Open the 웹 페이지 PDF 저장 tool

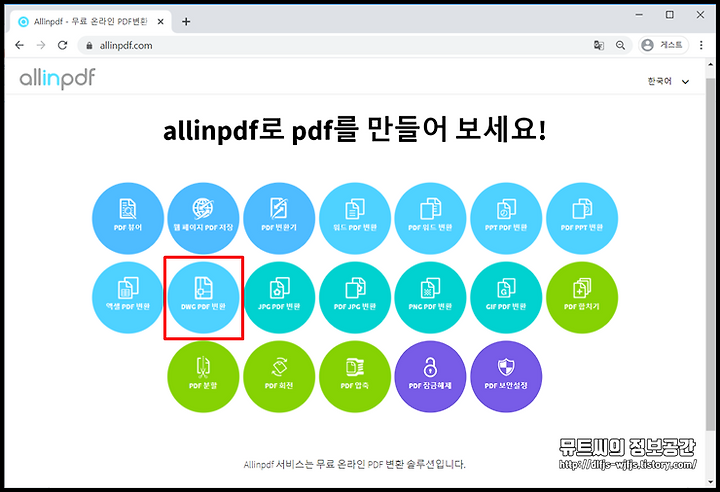[x=203, y=218]
